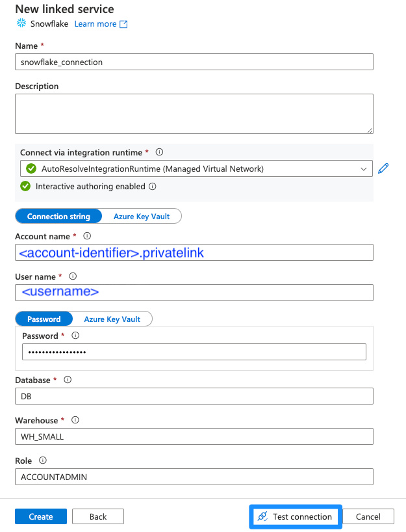
Task: Click the info icon next to Account name
Action: pos(86,236)
